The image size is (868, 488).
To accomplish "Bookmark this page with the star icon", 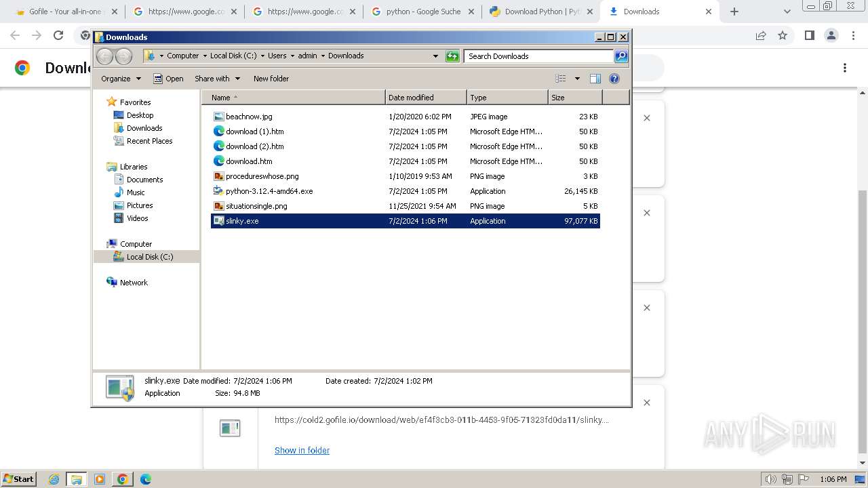I will pyautogui.click(x=783, y=35).
